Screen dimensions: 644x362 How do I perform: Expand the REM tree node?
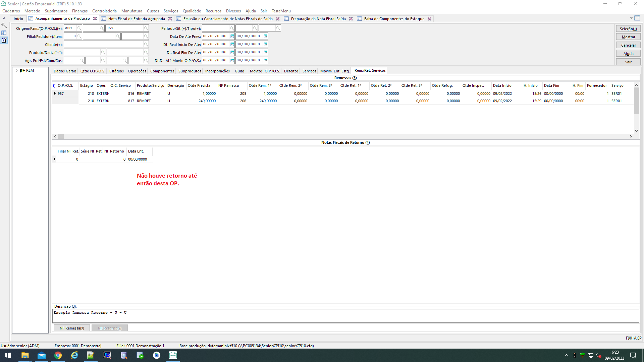tap(16, 71)
